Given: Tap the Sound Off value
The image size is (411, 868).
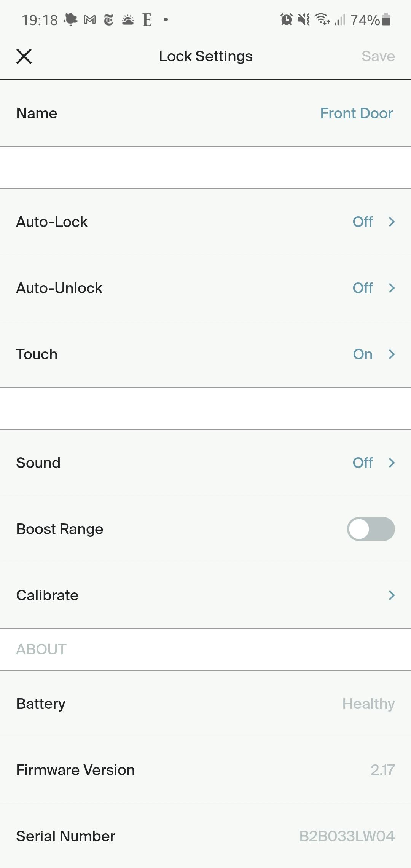Looking at the screenshot, I should point(362,463).
